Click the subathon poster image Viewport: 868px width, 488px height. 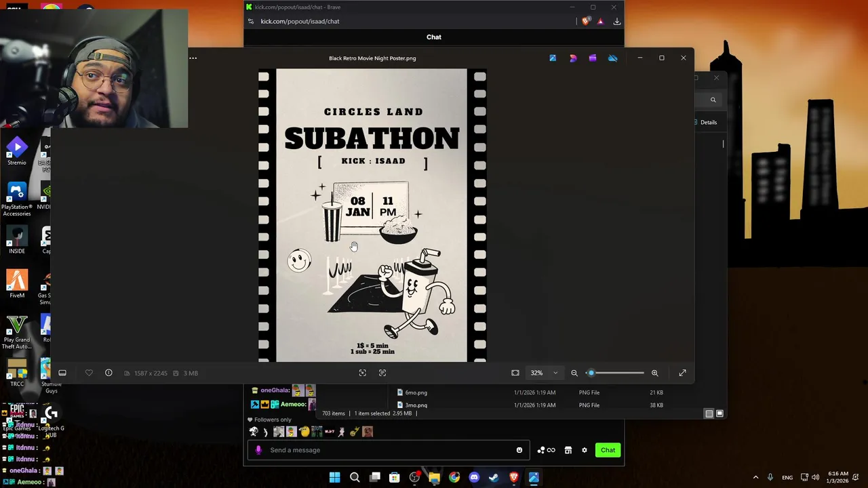pyautogui.click(x=372, y=215)
